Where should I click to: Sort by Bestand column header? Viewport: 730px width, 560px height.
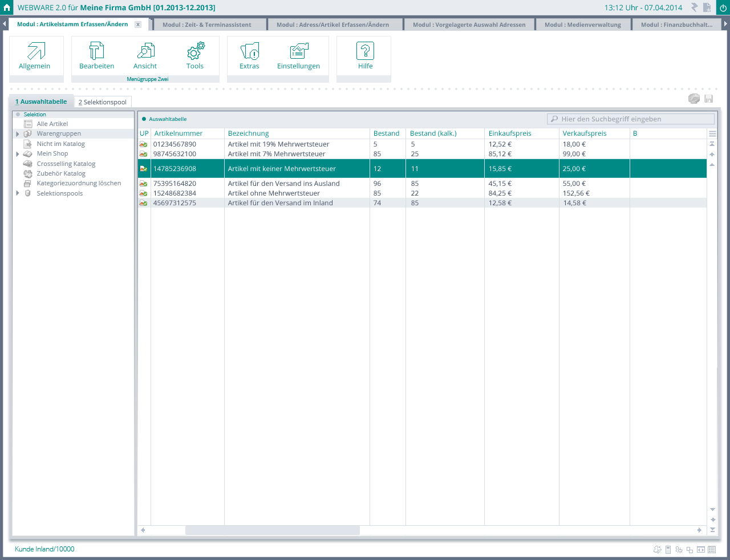pos(387,133)
